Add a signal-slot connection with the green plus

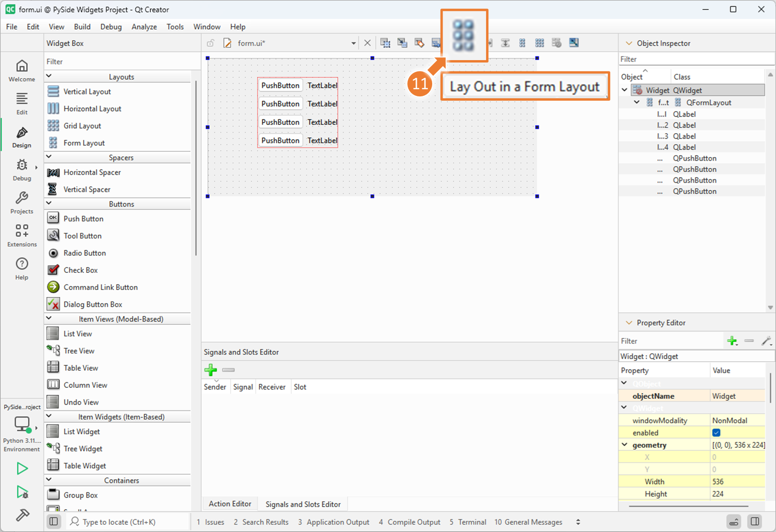tap(211, 370)
